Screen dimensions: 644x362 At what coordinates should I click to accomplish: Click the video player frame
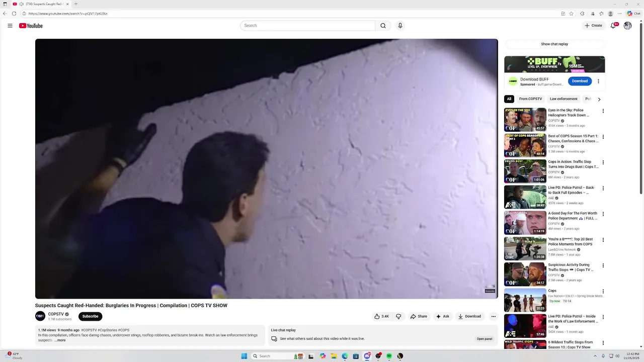(266, 169)
